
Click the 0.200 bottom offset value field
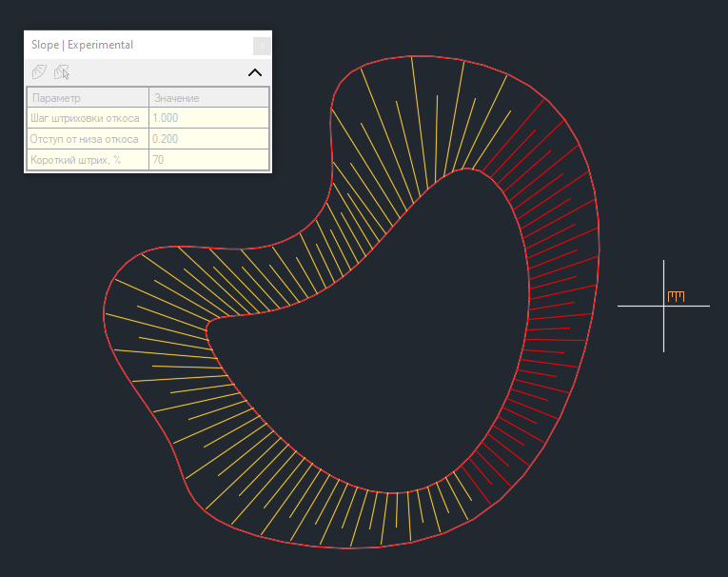[x=208, y=139]
